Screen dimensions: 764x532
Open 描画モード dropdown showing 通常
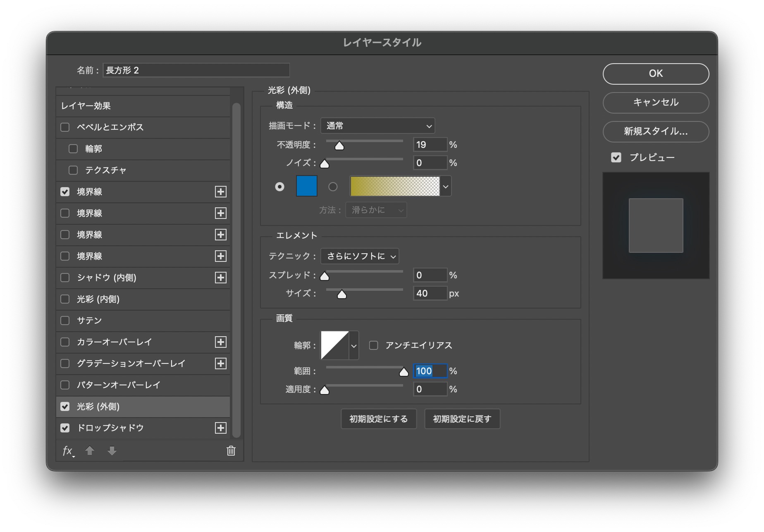(x=378, y=126)
